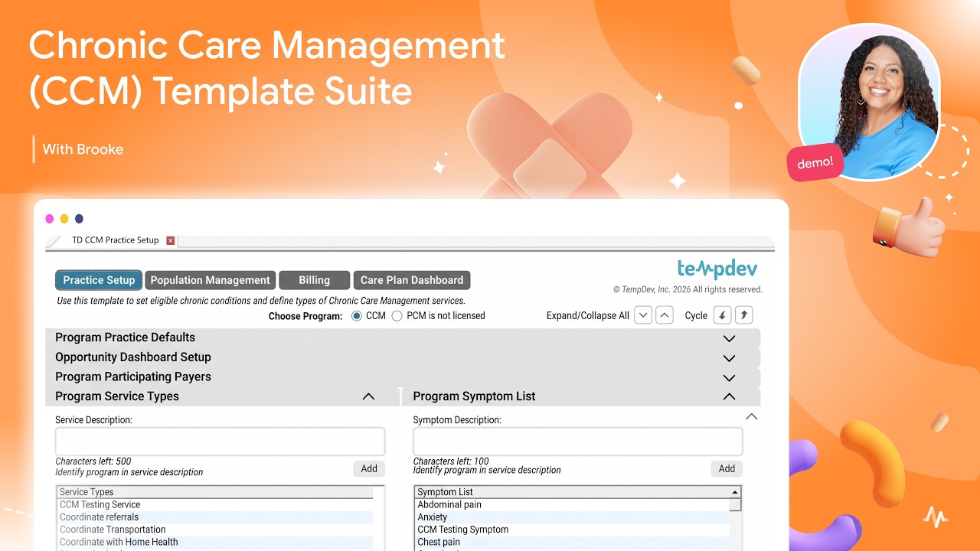Switch to the Billing tab
The height and width of the screenshot is (551, 980).
click(x=314, y=280)
